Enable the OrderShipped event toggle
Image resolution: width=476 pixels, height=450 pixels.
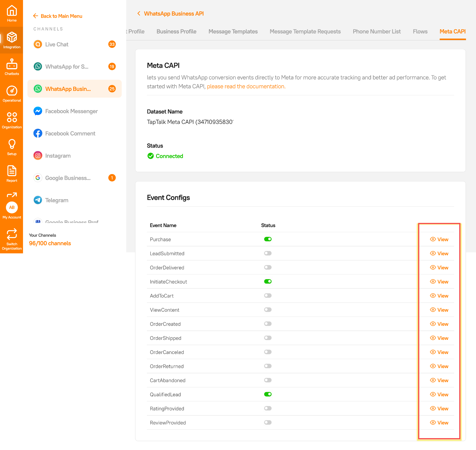coord(268,338)
